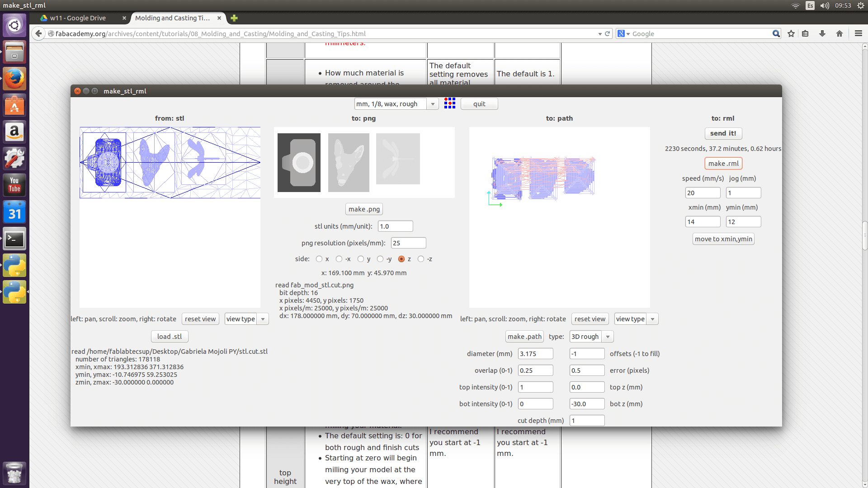This screenshot has height=488, width=868.
Task: Open a new Firefox tab with plus icon
Action: point(234,18)
